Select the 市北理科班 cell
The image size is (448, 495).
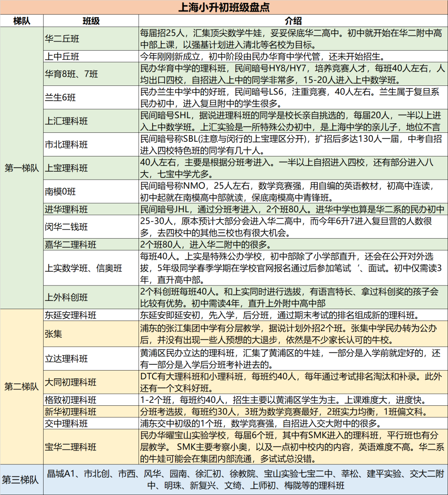(x=91, y=144)
